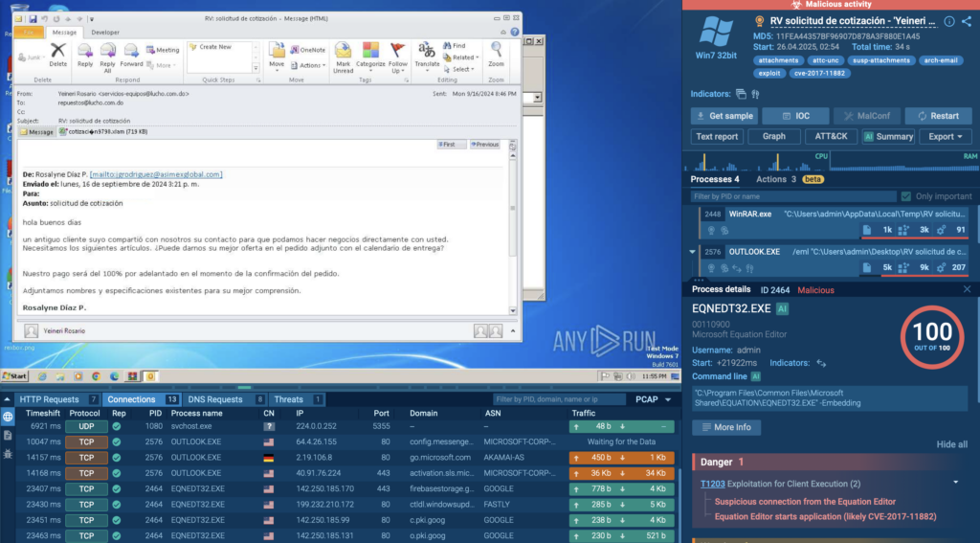This screenshot has width=980, height=543.
Task: Select the network globe icon in left sidebar
Action: [8, 417]
